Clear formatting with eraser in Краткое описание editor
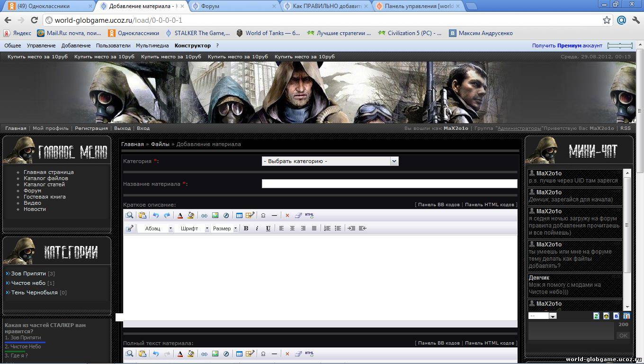Viewport: 644px width, 364px height. click(x=298, y=215)
